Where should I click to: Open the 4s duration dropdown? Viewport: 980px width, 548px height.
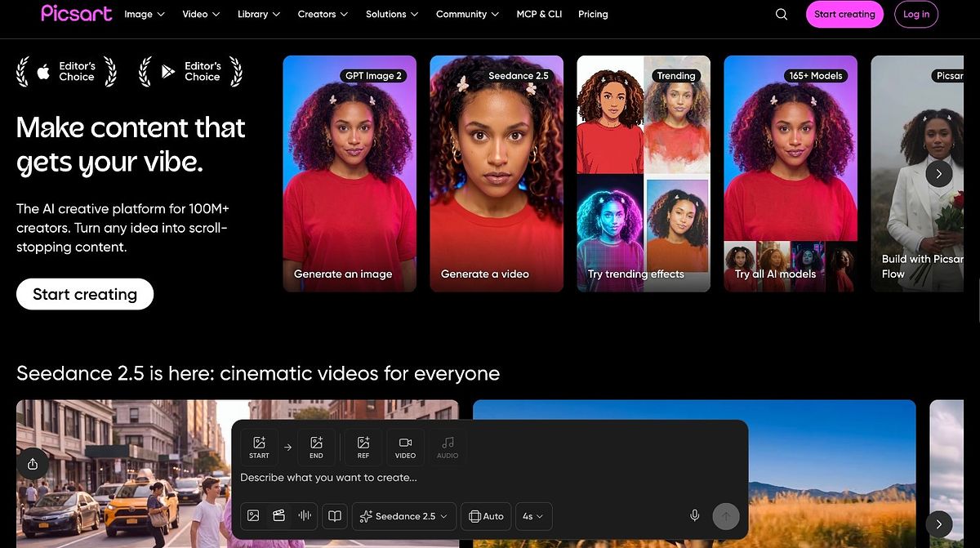533,516
